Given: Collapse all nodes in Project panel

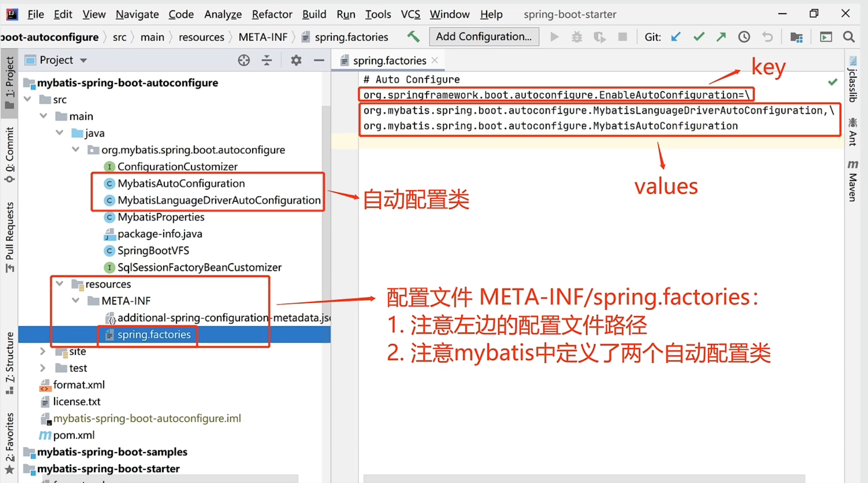Looking at the screenshot, I should tap(266, 60).
